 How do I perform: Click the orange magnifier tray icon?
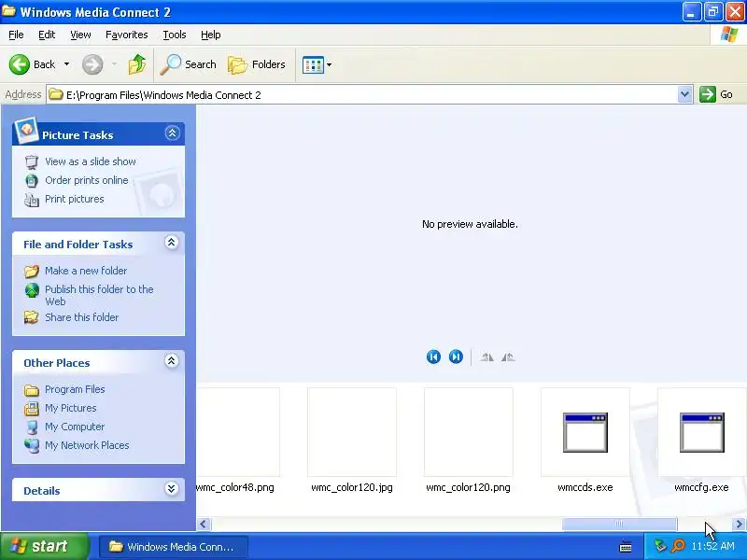tap(678, 546)
